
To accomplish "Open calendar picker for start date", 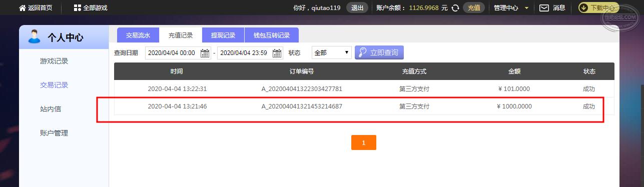I will click(205, 53).
